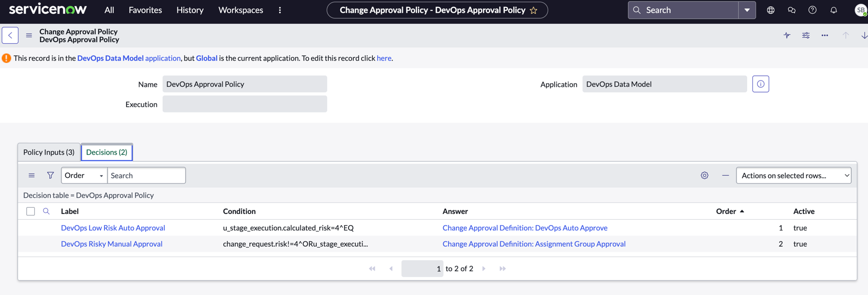Open DevOps Low Risk Auto Approval record
The height and width of the screenshot is (295, 868).
click(x=113, y=228)
